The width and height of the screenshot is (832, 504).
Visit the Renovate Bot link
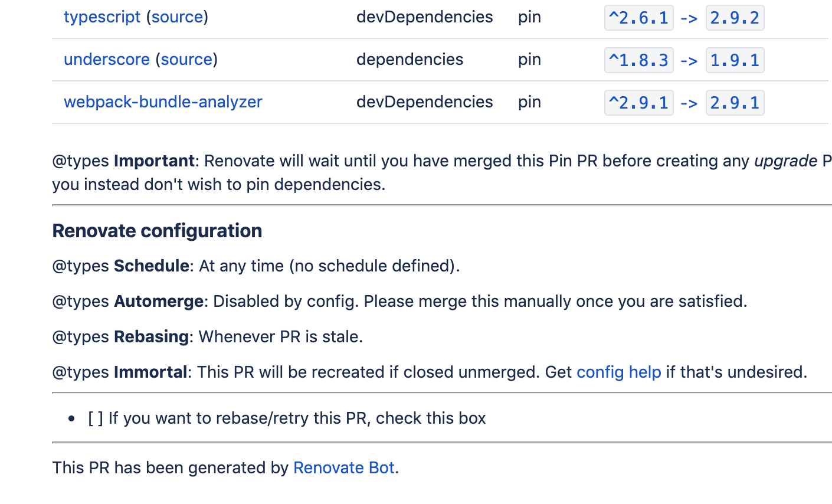(x=344, y=468)
